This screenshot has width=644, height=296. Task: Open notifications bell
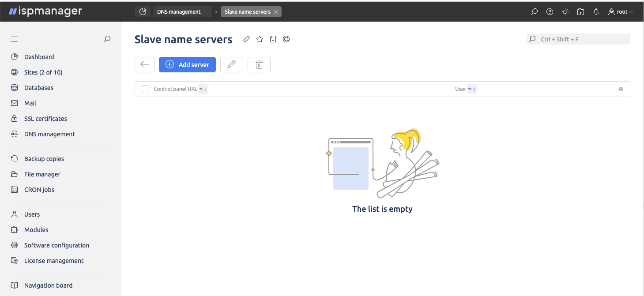point(596,12)
